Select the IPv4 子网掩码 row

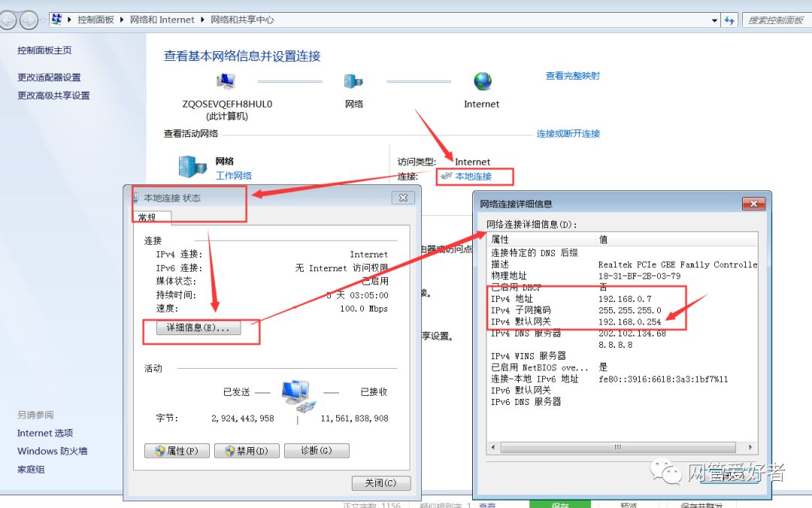622,311
